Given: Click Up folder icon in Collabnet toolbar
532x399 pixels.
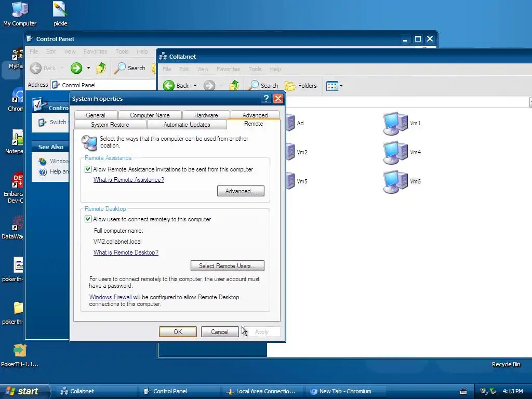Looking at the screenshot, I should pos(234,86).
